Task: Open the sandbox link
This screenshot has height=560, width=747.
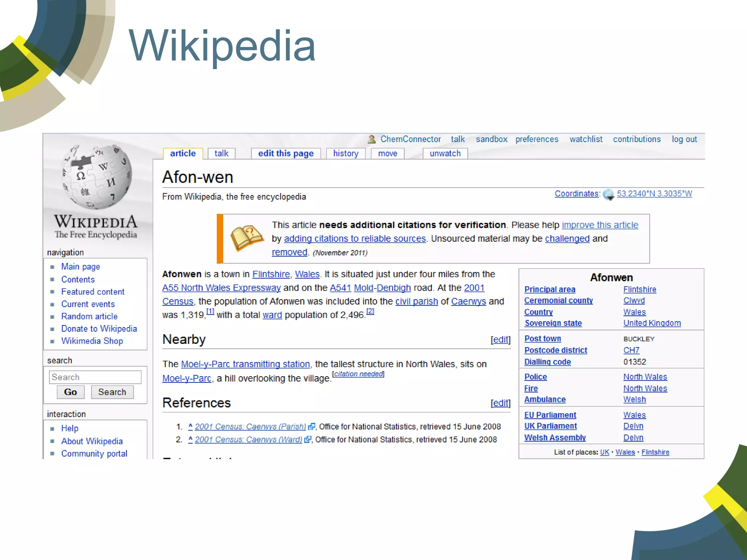Action: pyautogui.click(x=492, y=139)
